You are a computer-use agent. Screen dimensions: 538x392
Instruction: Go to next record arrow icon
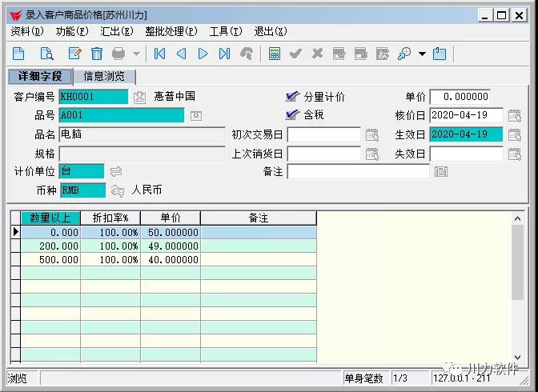(203, 54)
